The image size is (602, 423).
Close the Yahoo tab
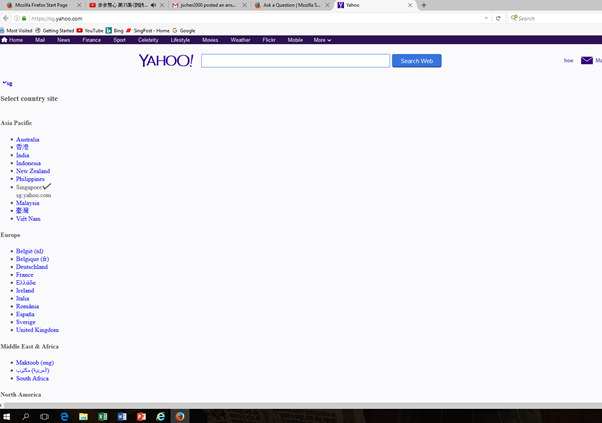click(410, 5)
